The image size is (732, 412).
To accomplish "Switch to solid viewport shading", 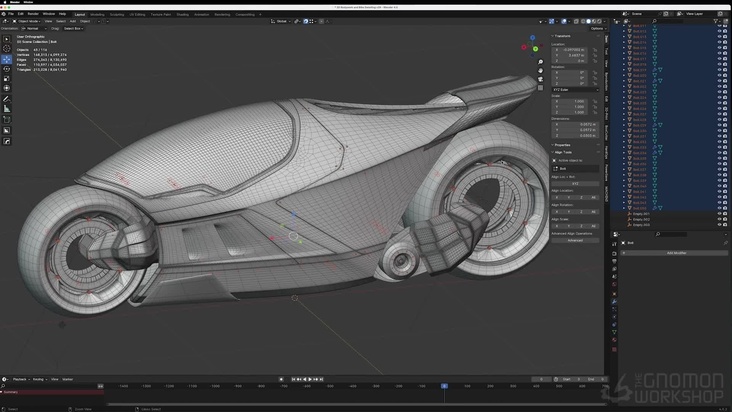I will 589,21.
